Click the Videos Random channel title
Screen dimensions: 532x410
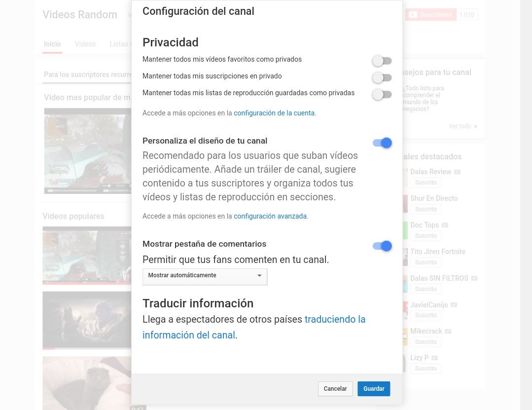click(x=80, y=15)
